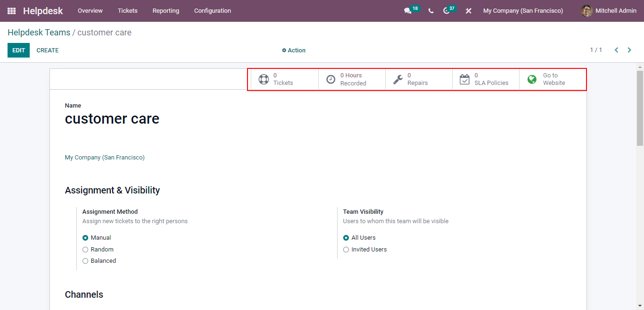This screenshot has height=310, width=644.
Task: Click the Team Visibility label
Action: coord(363,212)
